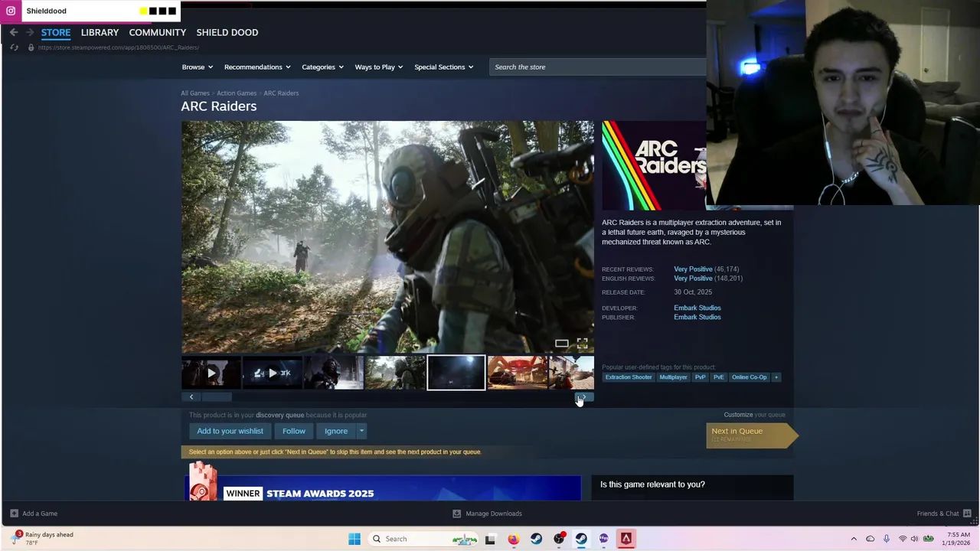The width and height of the screenshot is (980, 551).
Task: Open English reviews Very Positive link
Action: tap(693, 279)
